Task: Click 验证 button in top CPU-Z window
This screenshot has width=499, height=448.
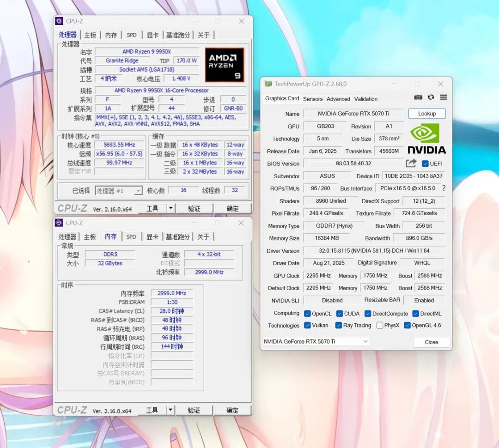Action: (x=194, y=208)
